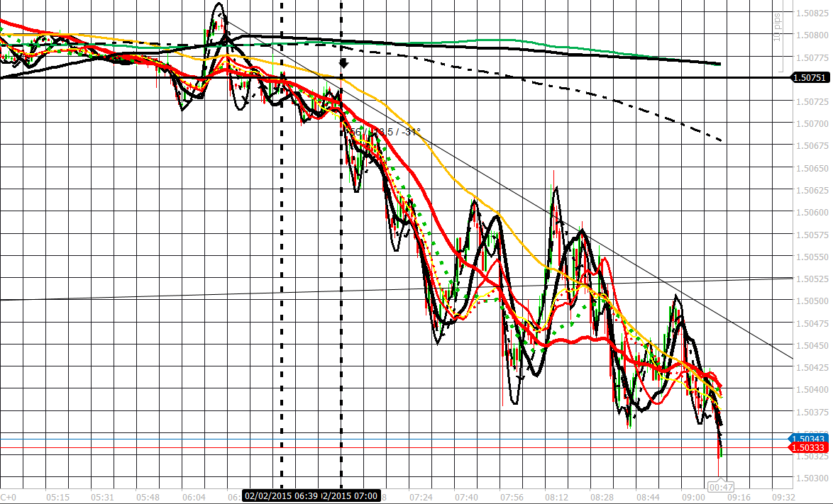Toggle the dashed vertical line at 06:39

(x=281, y=284)
